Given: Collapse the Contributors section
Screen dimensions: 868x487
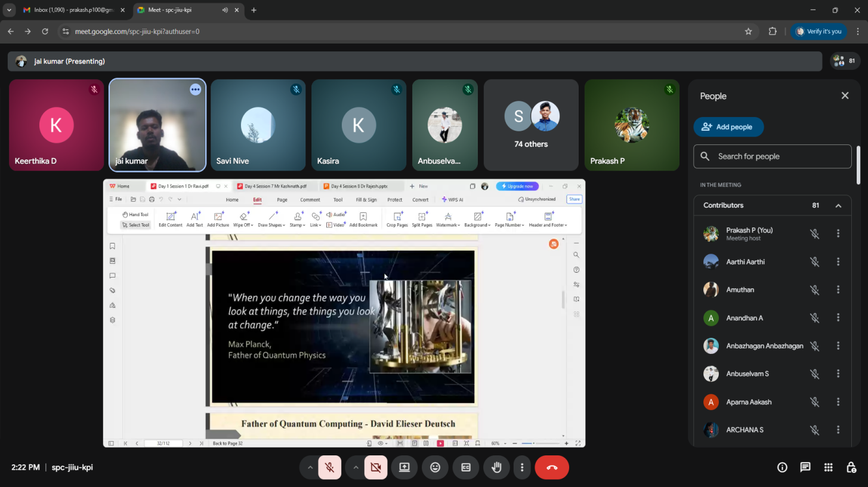Looking at the screenshot, I should 838,205.
